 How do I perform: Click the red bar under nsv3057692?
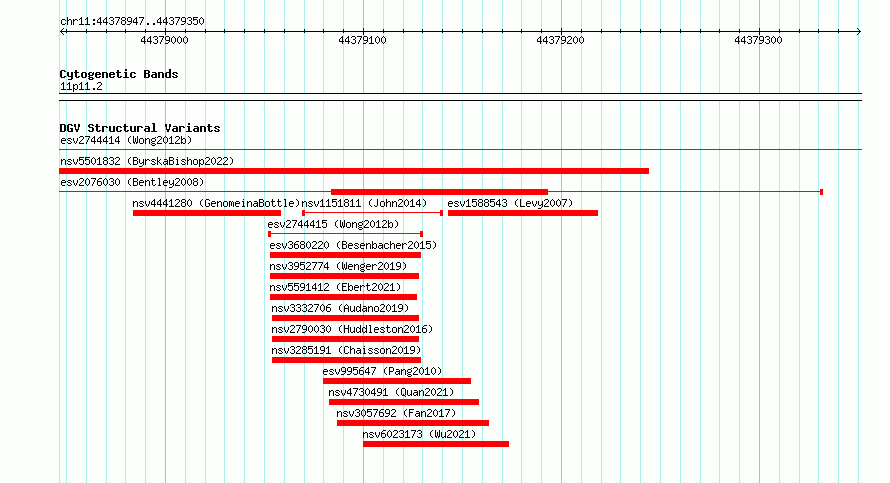(x=413, y=423)
